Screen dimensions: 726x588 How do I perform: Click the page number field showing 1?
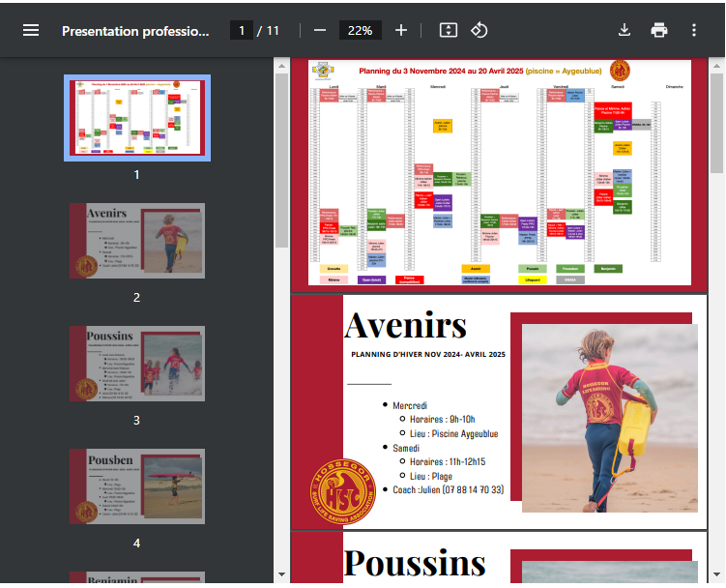point(242,31)
